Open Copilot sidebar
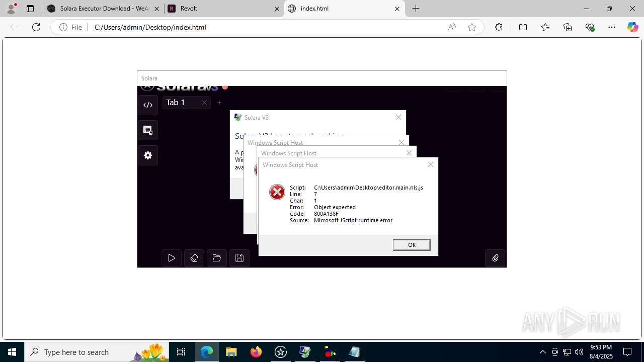Screen dimensions: 644x362 click(x=633, y=27)
